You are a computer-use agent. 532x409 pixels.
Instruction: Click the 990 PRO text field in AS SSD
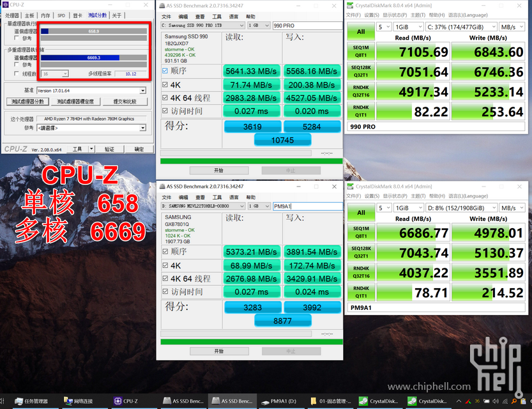[x=308, y=26]
